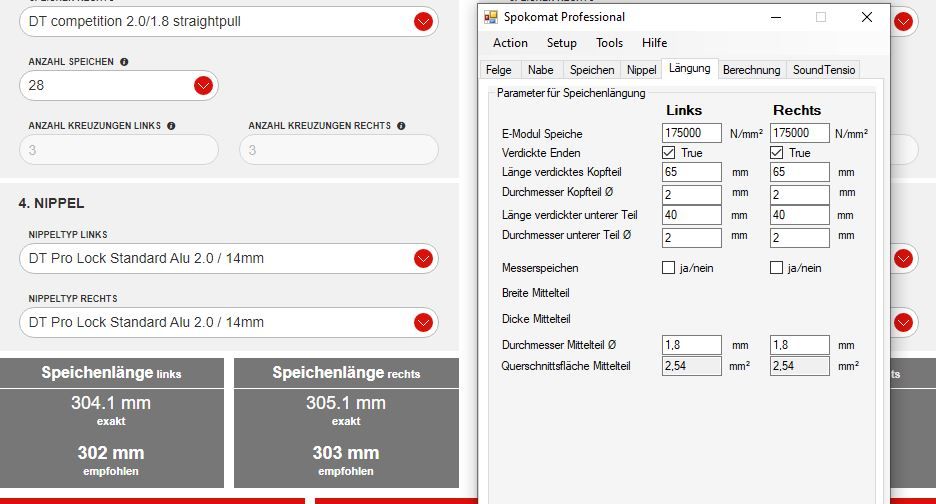
Task: Click Durchmesser Mittelteil Links field
Action: click(692, 345)
